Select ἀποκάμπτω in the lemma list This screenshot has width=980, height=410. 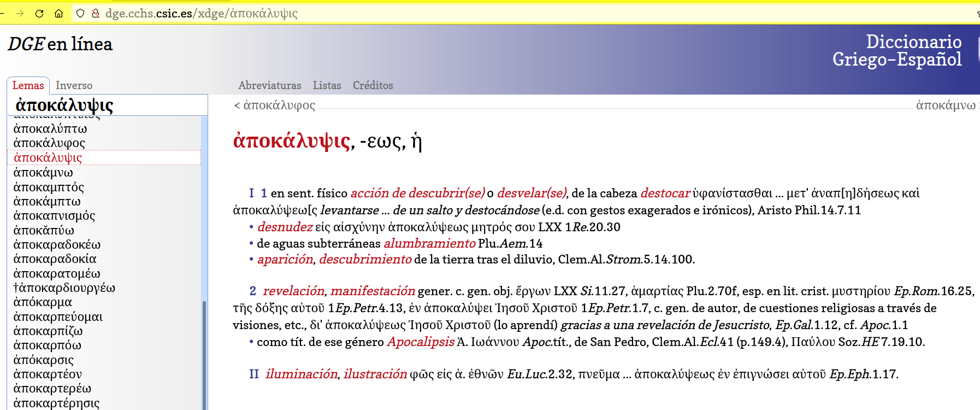tap(47, 201)
